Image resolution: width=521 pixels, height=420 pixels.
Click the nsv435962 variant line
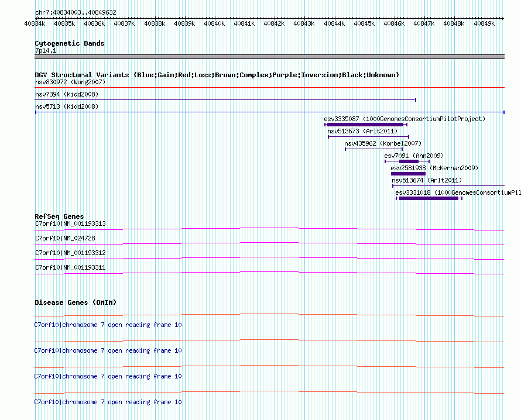click(374, 149)
